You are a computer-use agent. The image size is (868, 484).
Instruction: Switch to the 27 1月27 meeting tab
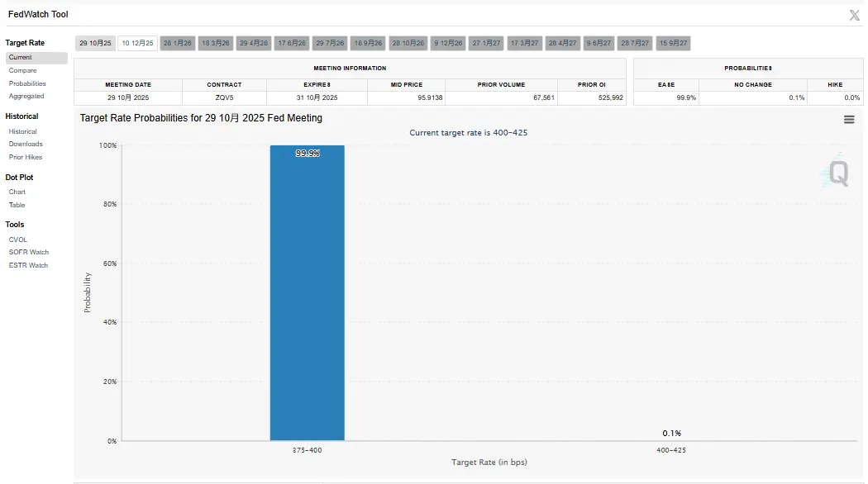[x=486, y=43]
